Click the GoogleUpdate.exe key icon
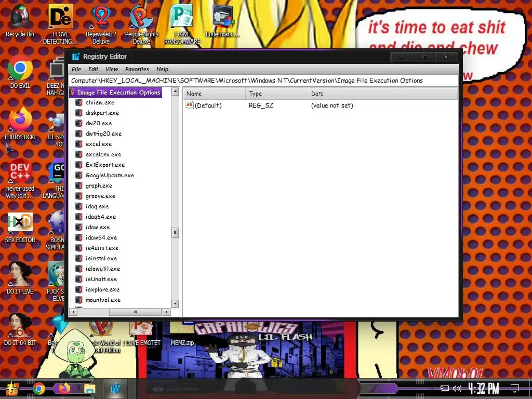This screenshot has height=399, width=532. pos(79,176)
